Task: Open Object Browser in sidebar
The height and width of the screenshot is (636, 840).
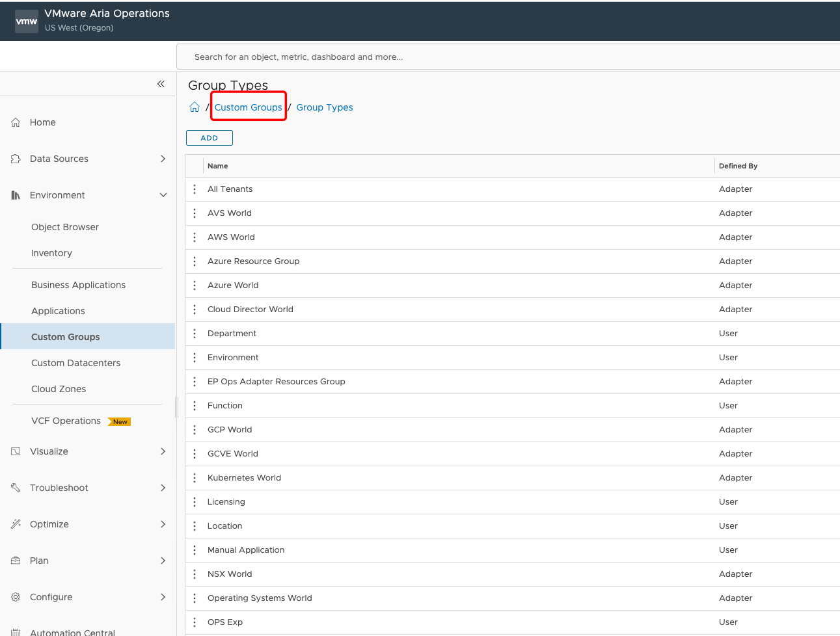Action: pos(65,227)
